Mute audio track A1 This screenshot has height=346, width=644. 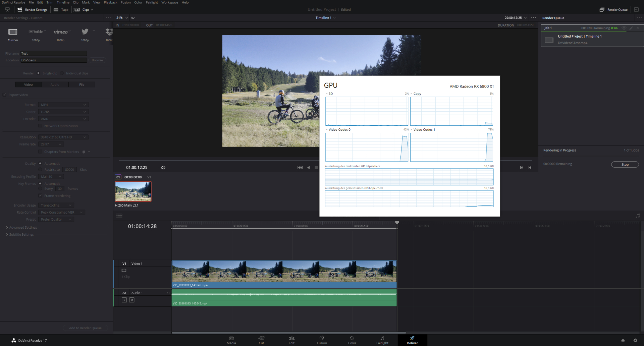132,300
